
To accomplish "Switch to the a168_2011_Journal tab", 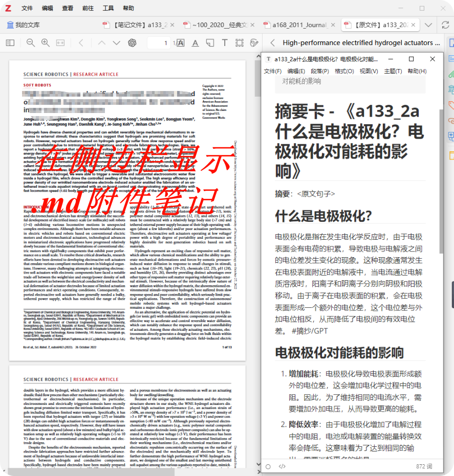I will [x=298, y=25].
